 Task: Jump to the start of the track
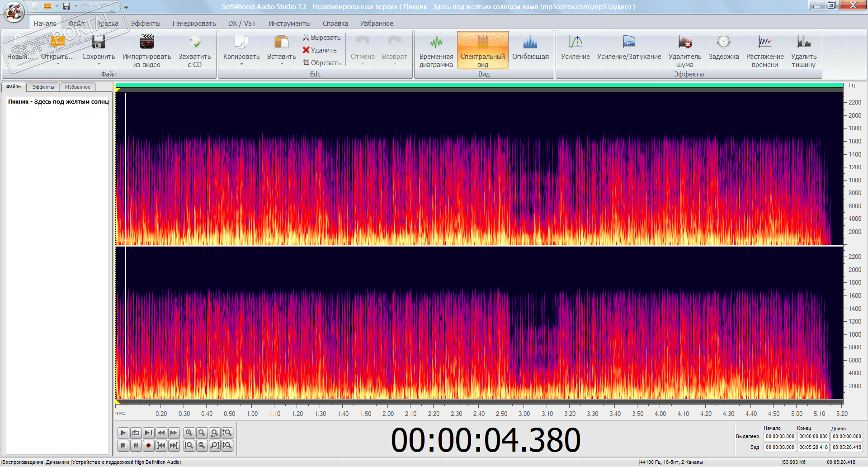[161, 446]
